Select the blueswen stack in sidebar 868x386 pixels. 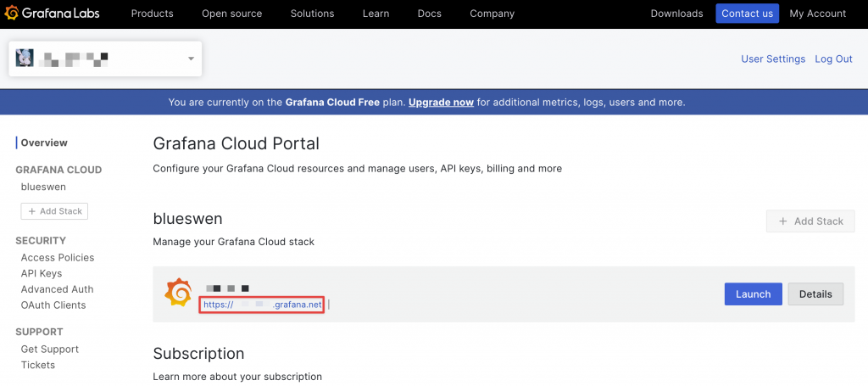click(x=43, y=187)
